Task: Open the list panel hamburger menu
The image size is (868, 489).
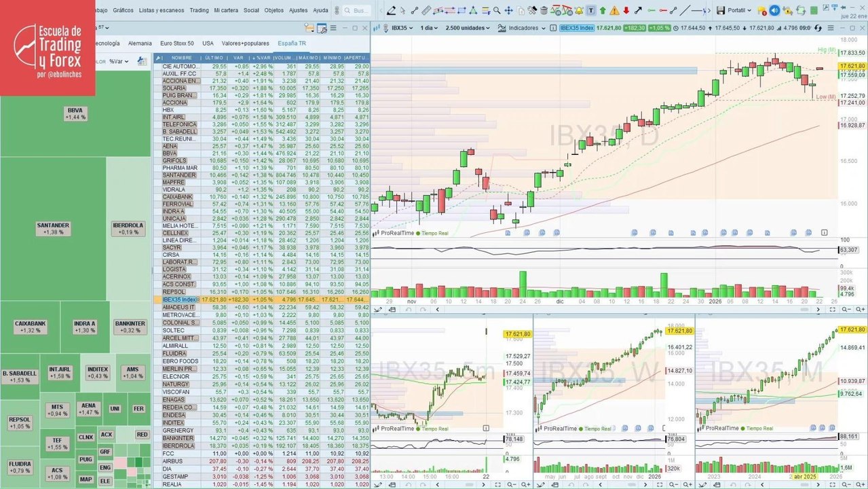Action: click(x=333, y=28)
